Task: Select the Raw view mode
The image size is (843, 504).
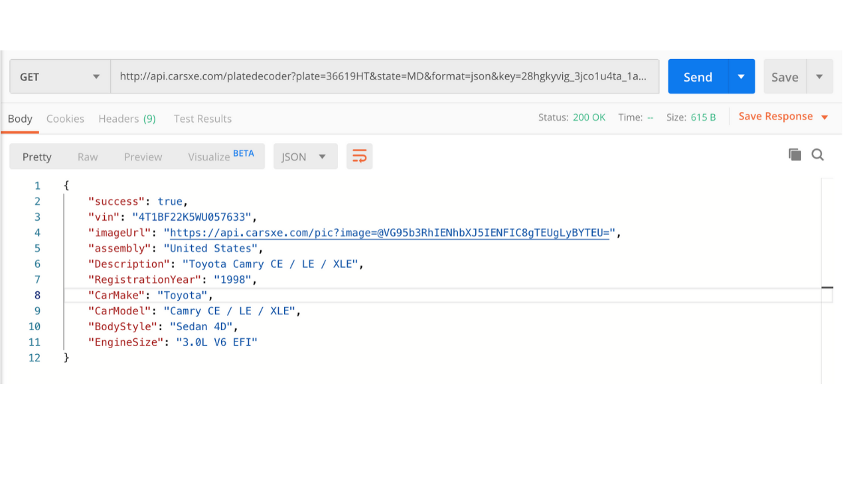Action: [88, 157]
